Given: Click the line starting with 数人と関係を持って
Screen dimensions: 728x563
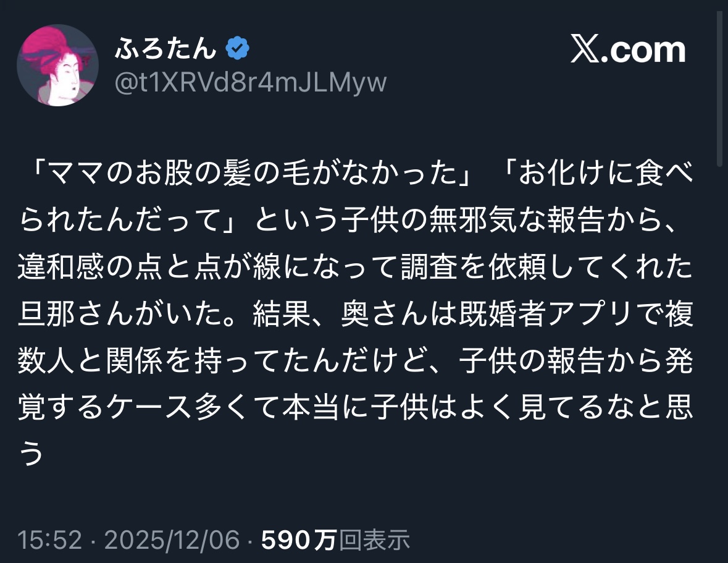Looking at the screenshot, I should pyautogui.click(x=356, y=361).
